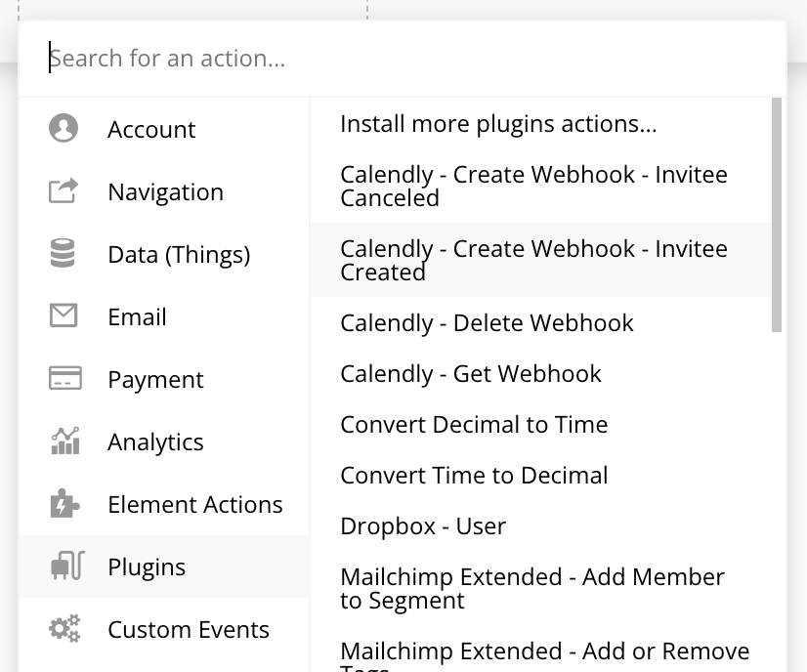Select the Plugins category label
Screen dimensions: 807x672
pyautogui.click(x=147, y=567)
